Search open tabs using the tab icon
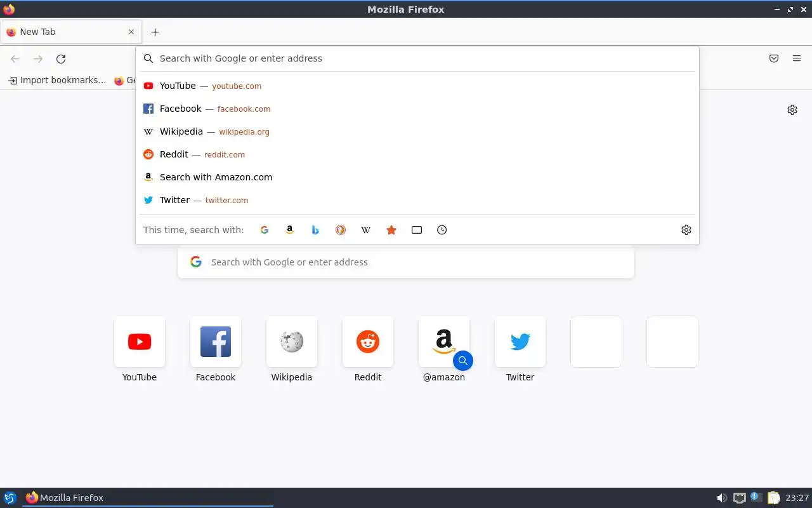The height and width of the screenshot is (508, 812). tap(417, 230)
